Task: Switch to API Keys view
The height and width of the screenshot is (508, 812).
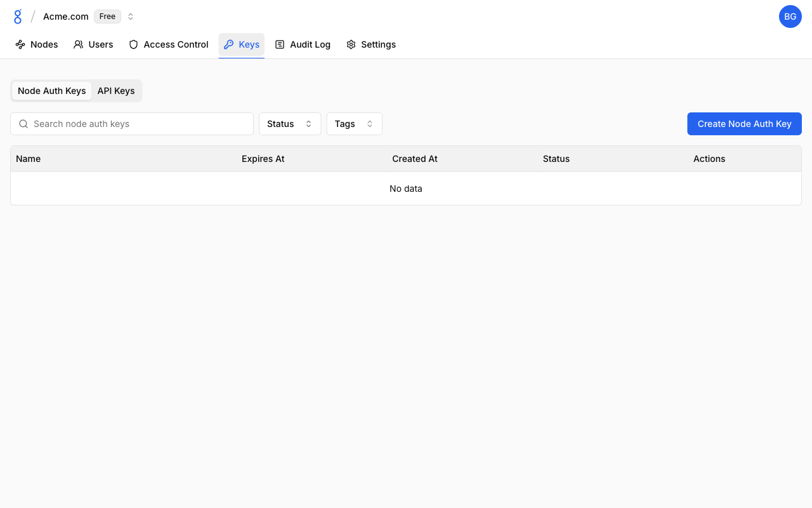Action: 116,91
